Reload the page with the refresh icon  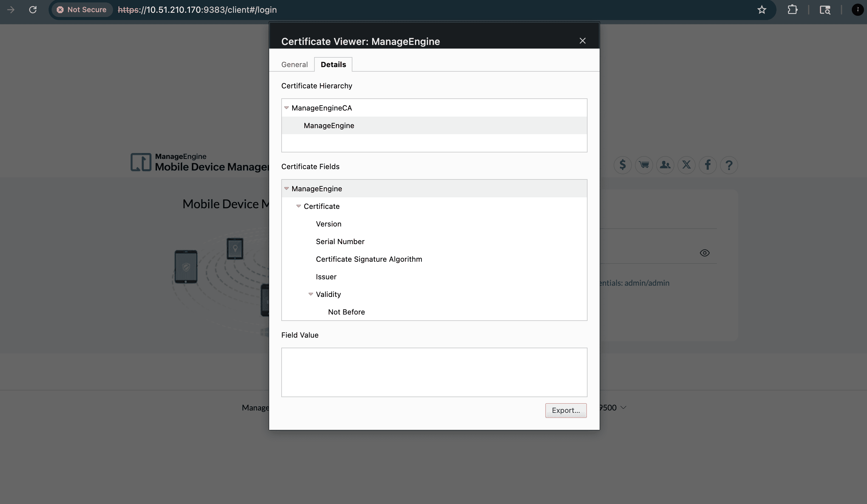[x=33, y=10]
